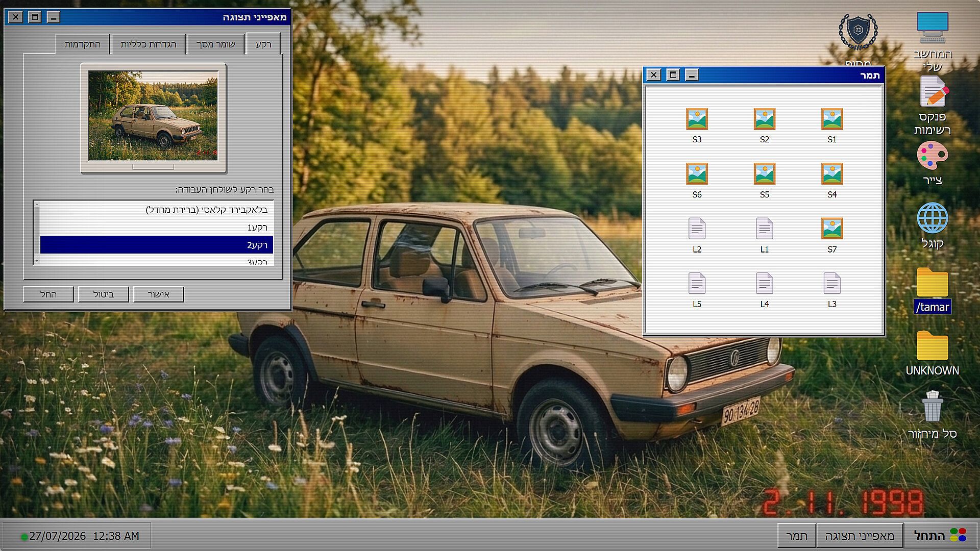Click the background list scroll-up arrow
The height and width of the screenshot is (551, 980).
(37, 204)
